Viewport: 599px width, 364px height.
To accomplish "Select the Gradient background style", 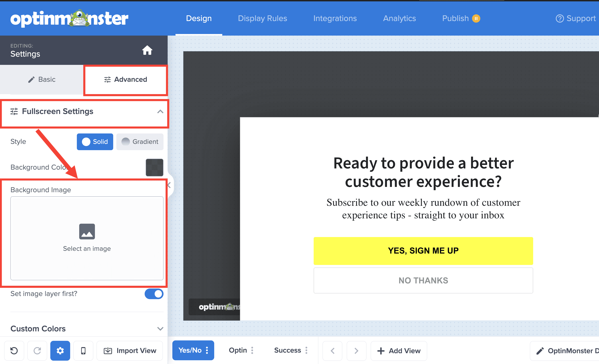I will click(140, 142).
